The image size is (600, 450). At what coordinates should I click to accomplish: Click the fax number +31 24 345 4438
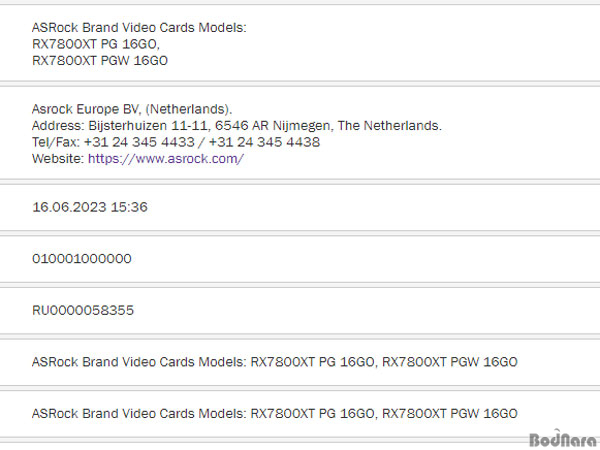coord(264,142)
